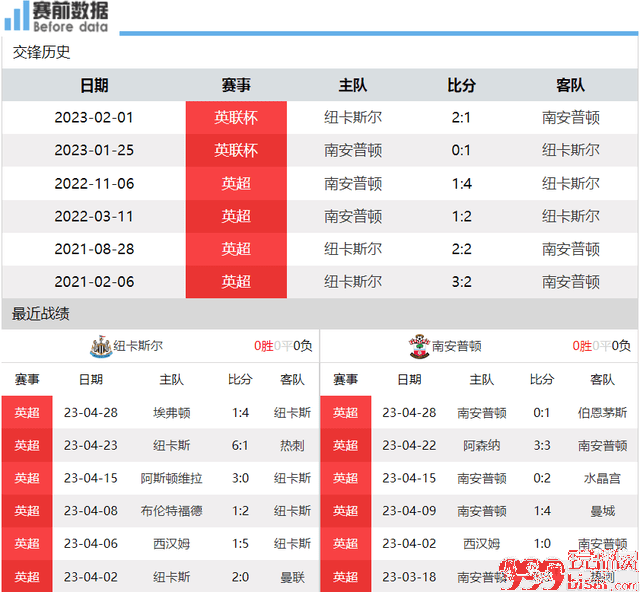Select the 2:2 score on 2021-08-28
The image size is (640, 592).
pos(461,249)
